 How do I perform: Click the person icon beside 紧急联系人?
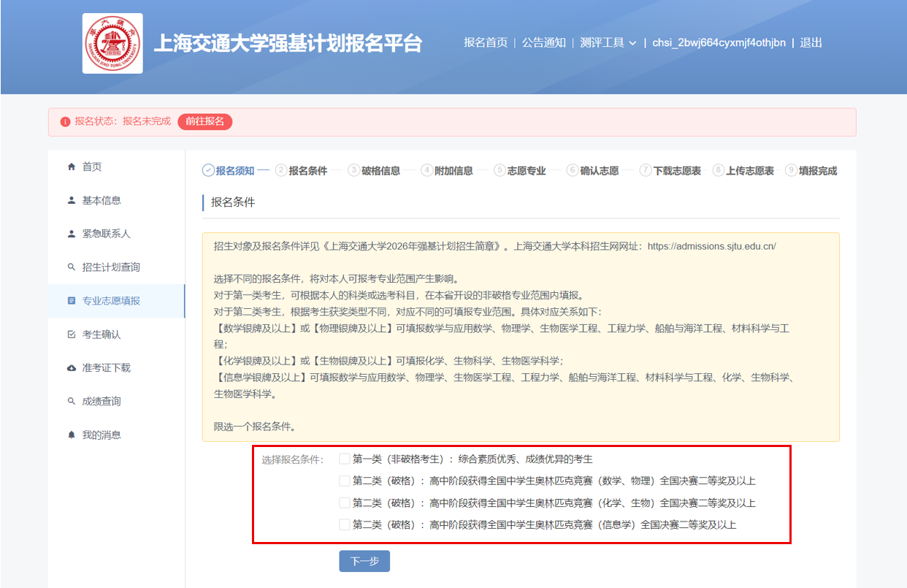(72, 234)
